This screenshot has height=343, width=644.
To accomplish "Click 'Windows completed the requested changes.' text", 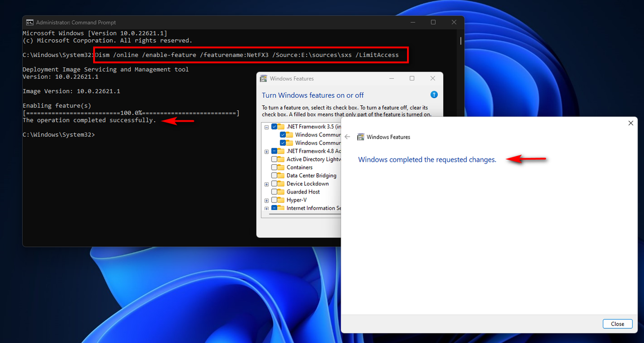I will (x=427, y=160).
